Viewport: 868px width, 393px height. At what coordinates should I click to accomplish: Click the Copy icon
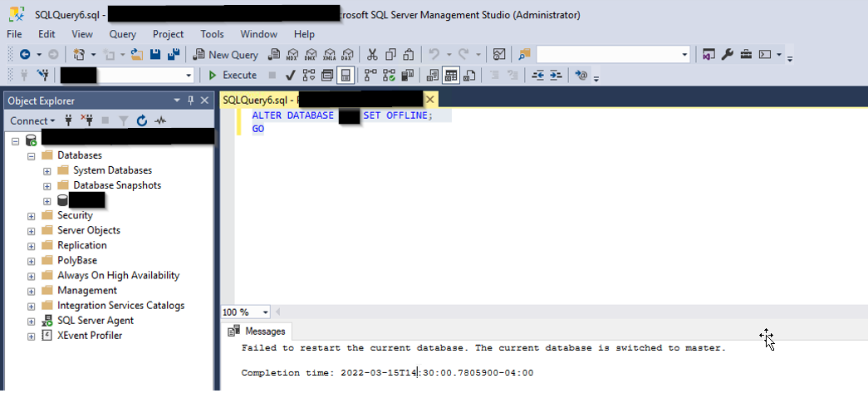pos(391,54)
